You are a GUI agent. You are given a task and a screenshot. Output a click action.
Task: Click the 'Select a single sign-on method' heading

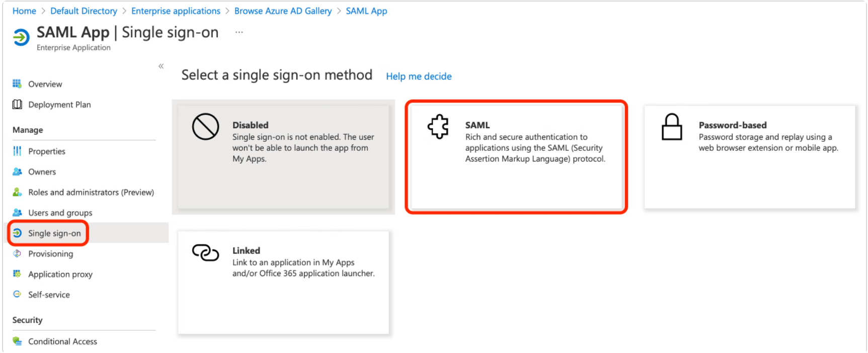pyautogui.click(x=277, y=75)
